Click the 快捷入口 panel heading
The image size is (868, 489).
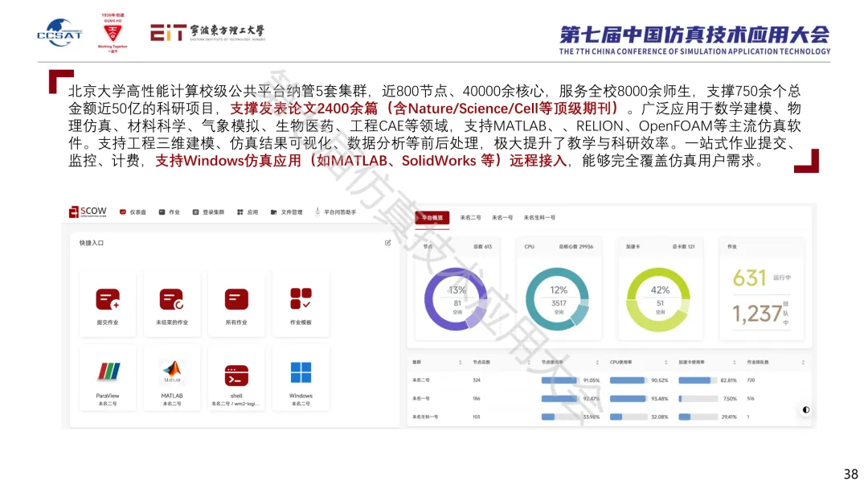[x=92, y=243]
